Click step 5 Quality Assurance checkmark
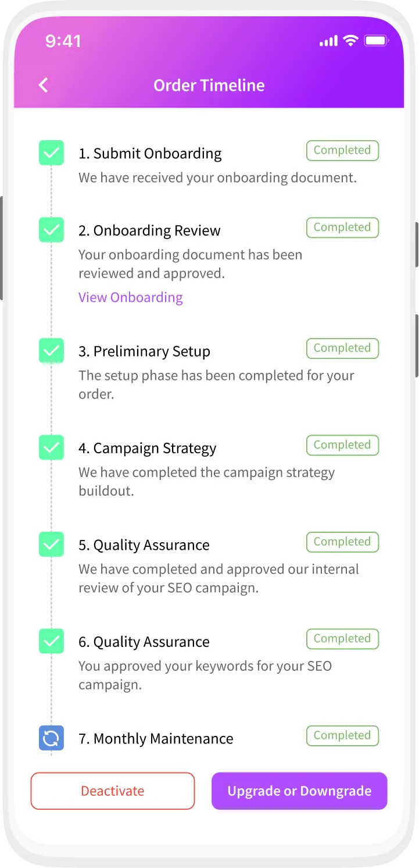 (x=51, y=545)
